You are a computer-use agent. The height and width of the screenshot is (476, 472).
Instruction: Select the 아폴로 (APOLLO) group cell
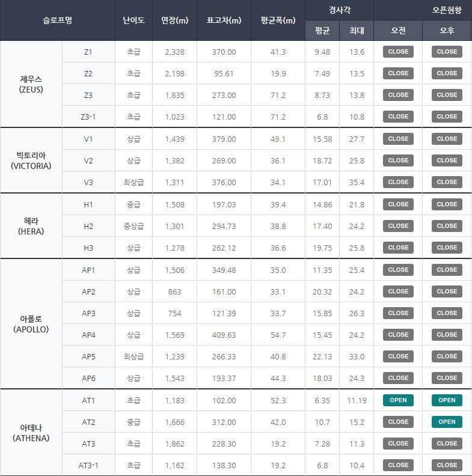point(31,324)
